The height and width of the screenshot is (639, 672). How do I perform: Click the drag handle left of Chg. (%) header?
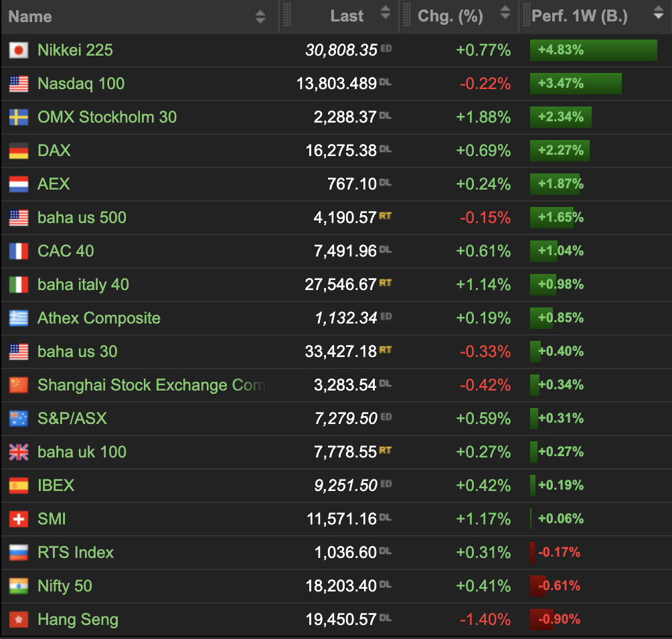tap(407, 15)
